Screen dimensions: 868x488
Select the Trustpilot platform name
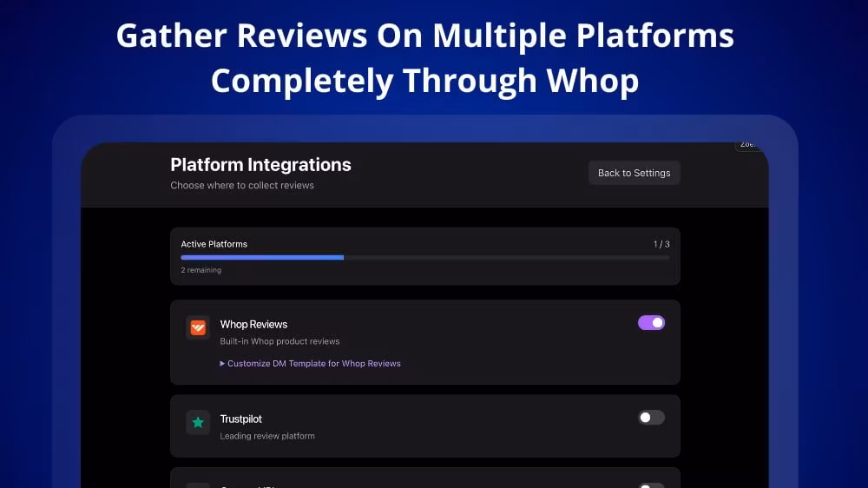(x=240, y=419)
